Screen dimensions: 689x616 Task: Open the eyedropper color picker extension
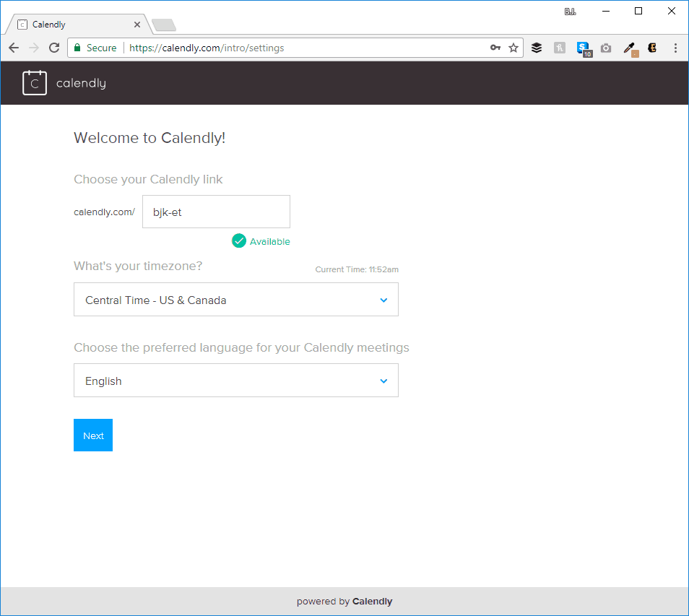(630, 49)
